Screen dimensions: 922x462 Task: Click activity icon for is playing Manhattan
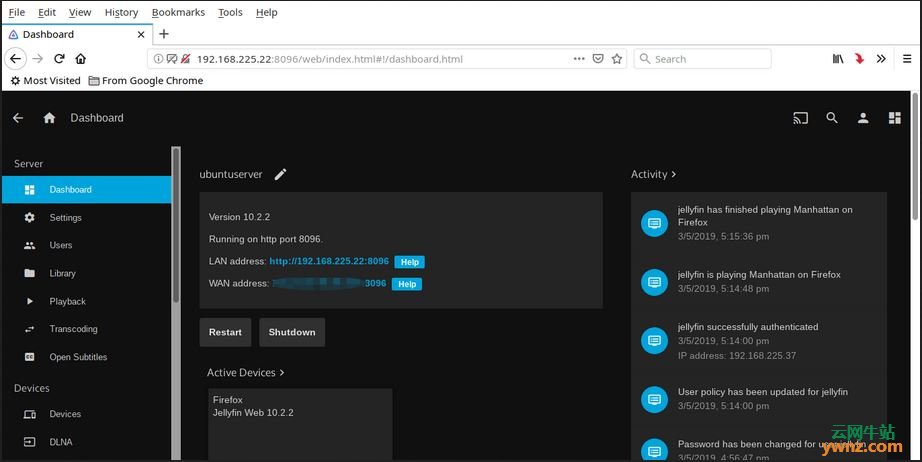point(654,282)
